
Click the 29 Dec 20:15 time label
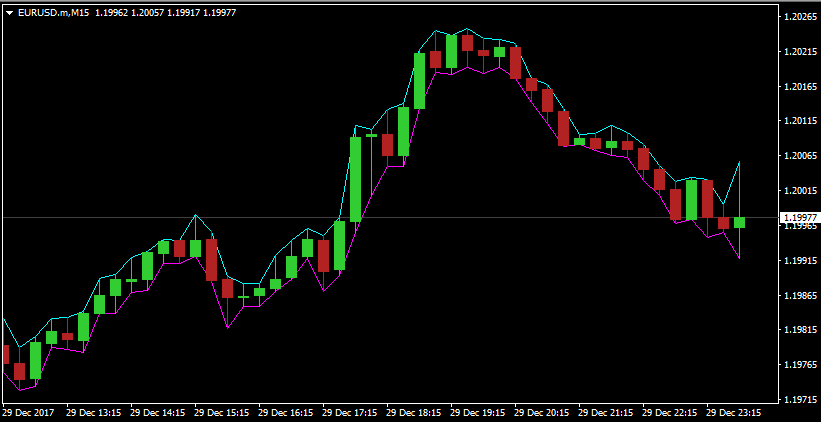542,413
